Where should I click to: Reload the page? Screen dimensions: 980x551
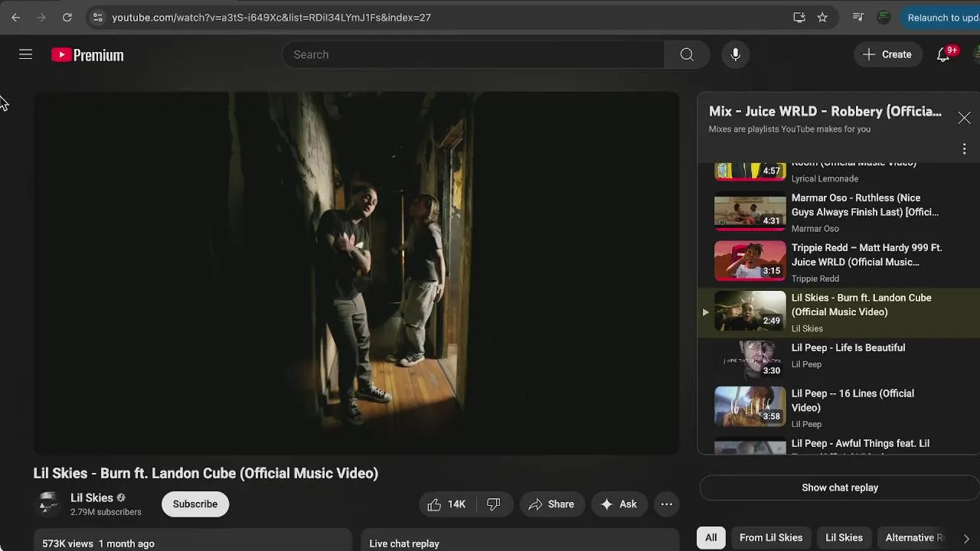tap(67, 17)
